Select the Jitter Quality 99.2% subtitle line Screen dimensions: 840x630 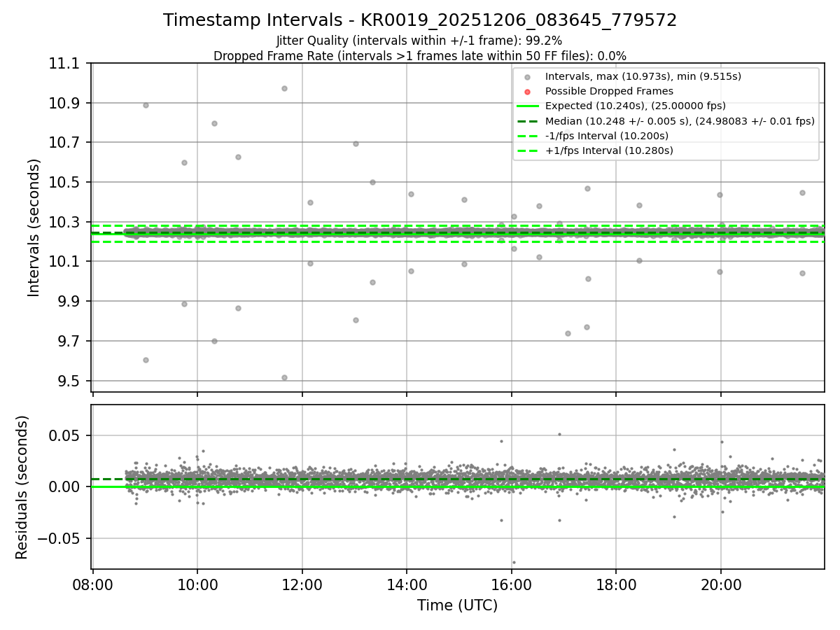[x=419, y=41]
